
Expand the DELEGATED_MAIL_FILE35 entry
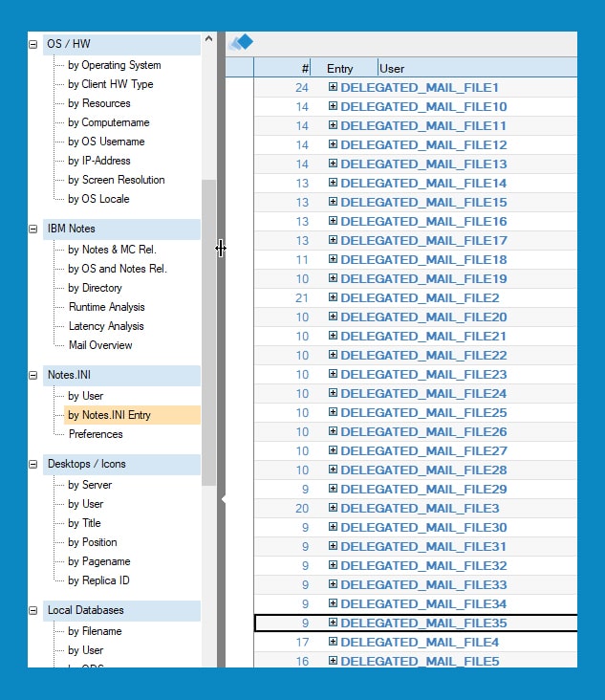[x=334, y=623]
